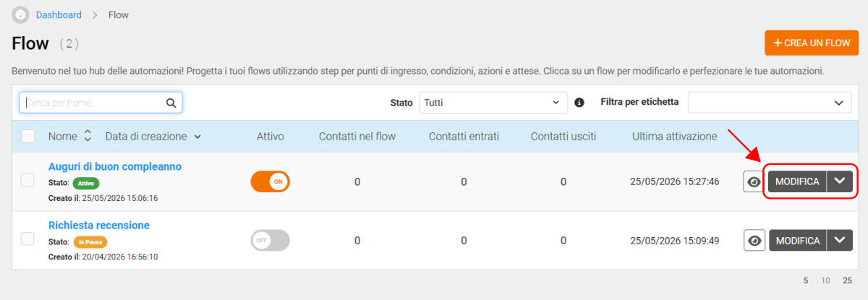Click the Attivo status badge
This screenshot has height=300, width=868.
tap(85, 183)
